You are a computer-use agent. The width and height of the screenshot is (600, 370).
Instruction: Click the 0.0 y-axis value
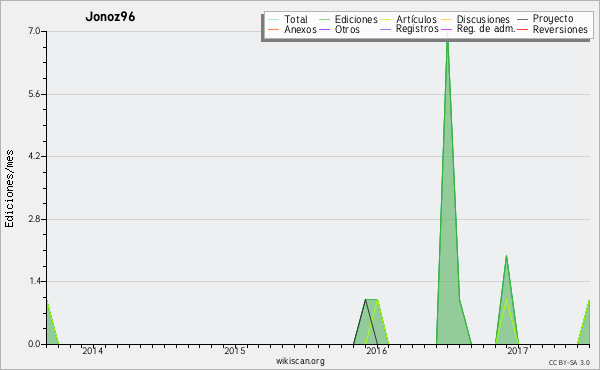tap(34, 344)
